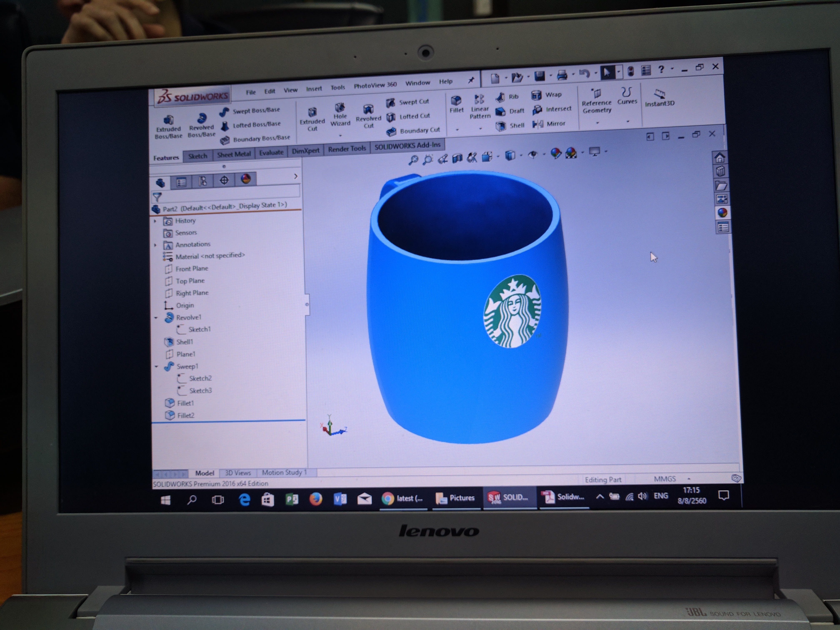Select the Wrap feature tool

click(x=546, y=95)
